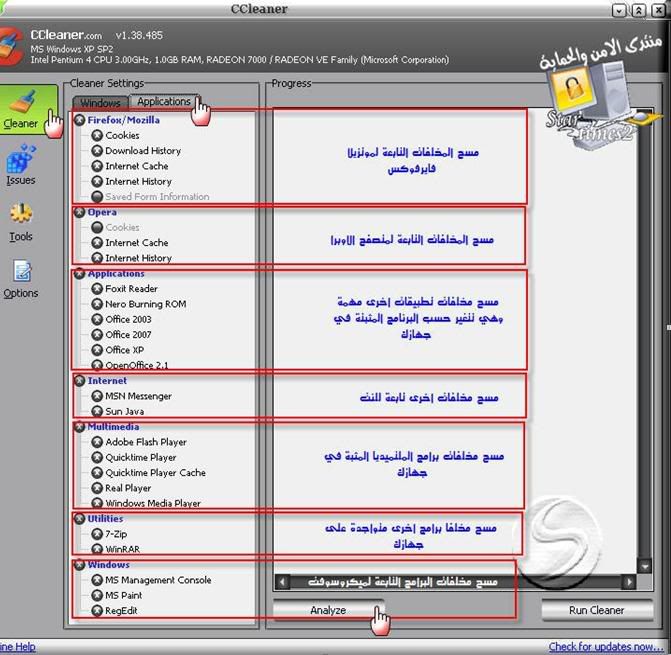Toggle the Real Player checkbox
671x655 pixels.
pyautogui.click(x=97, y=488)
